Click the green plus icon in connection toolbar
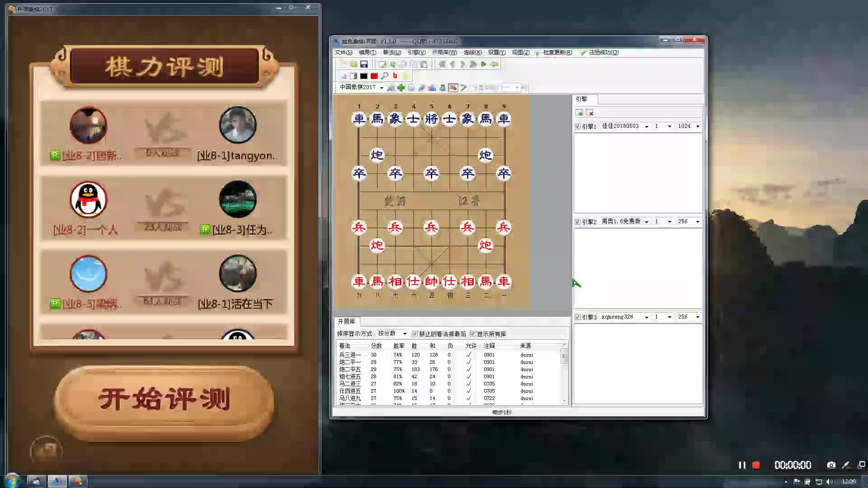Viewport: 868px width, 488px height. (401, 88)
